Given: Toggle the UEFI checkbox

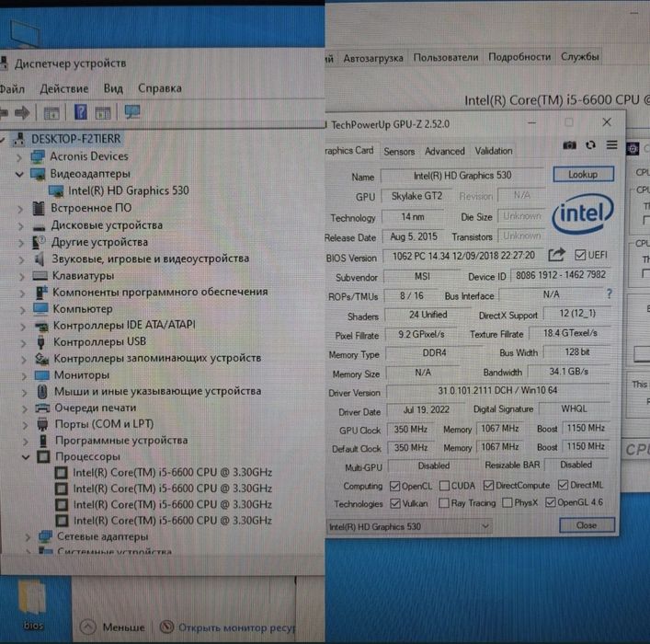Looking at the screenshot, I should coord(579,255).
